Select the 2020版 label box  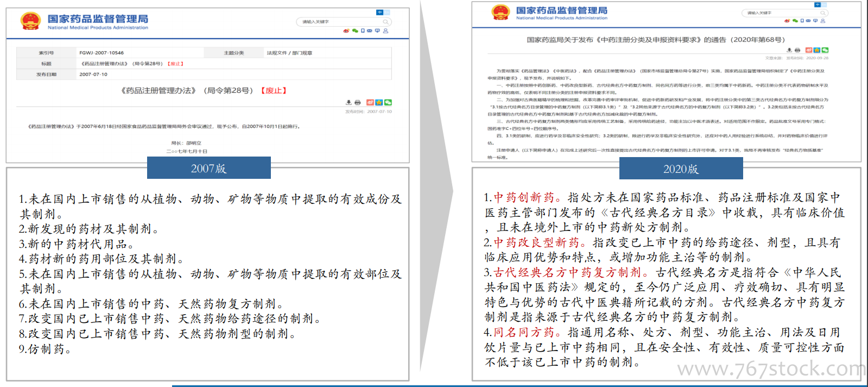point(681,168)
